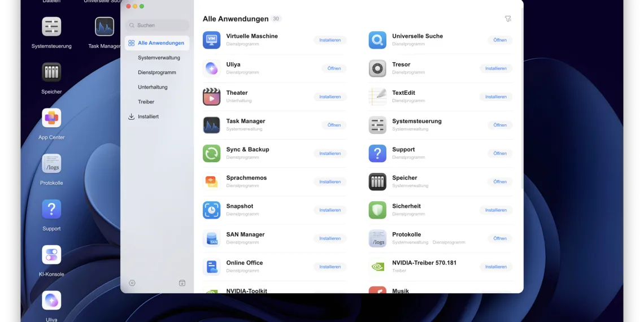Click Öffnen for Systemsteuerung
644x322 pixels.
[500, 125]
